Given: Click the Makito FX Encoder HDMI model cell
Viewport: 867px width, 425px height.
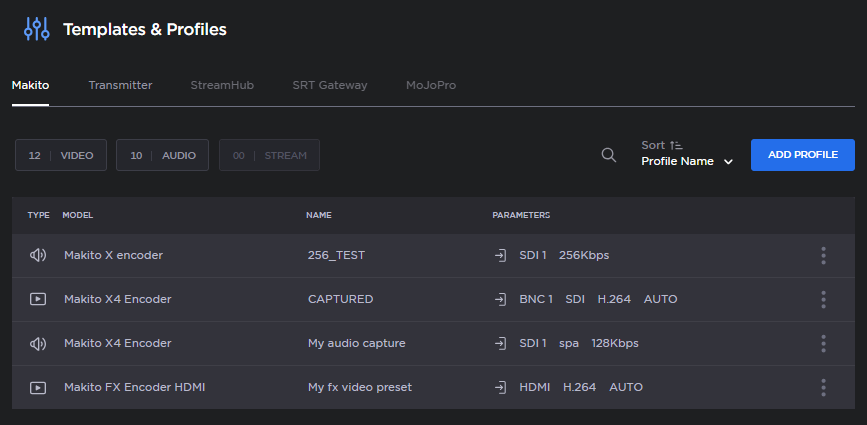Looking at the screenshot, I should [x=134, y=387].
